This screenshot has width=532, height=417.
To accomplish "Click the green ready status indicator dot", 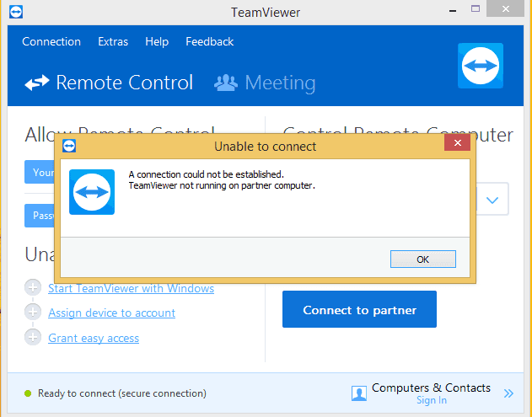I will [x=28, y=393].
